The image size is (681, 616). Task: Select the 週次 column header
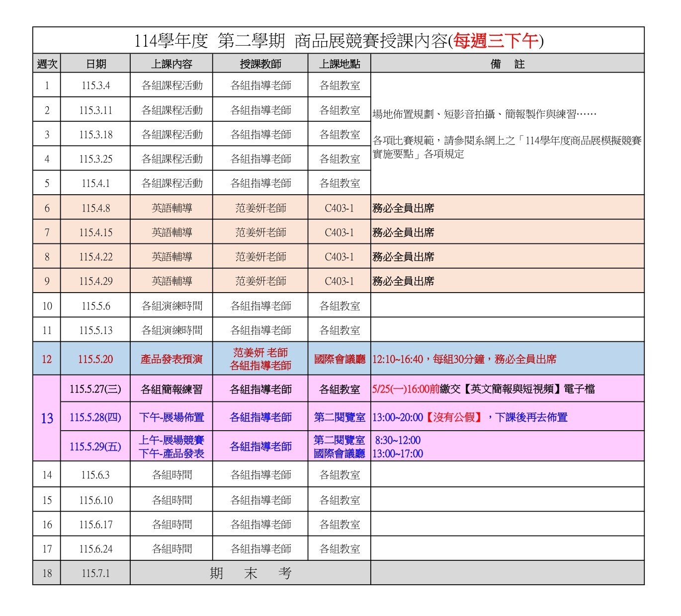pos(47,64)
